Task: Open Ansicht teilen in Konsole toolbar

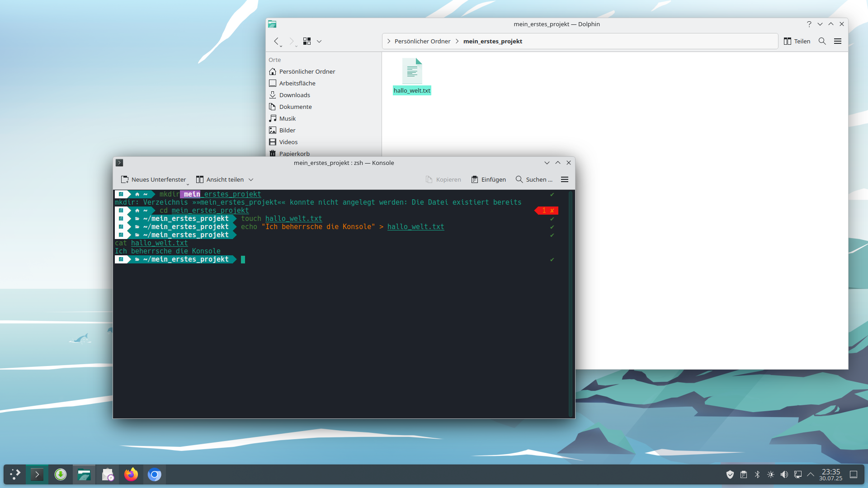Action: click(x=220, y=179)
